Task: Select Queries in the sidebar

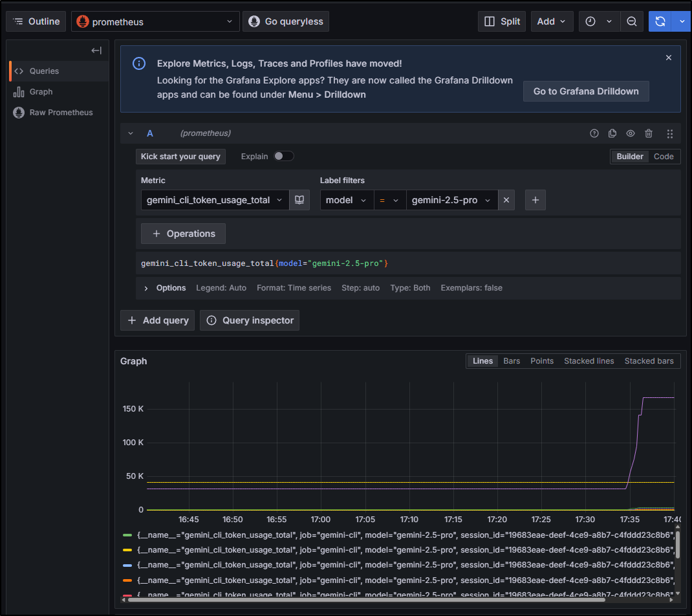Action: [x=59, y=71]
